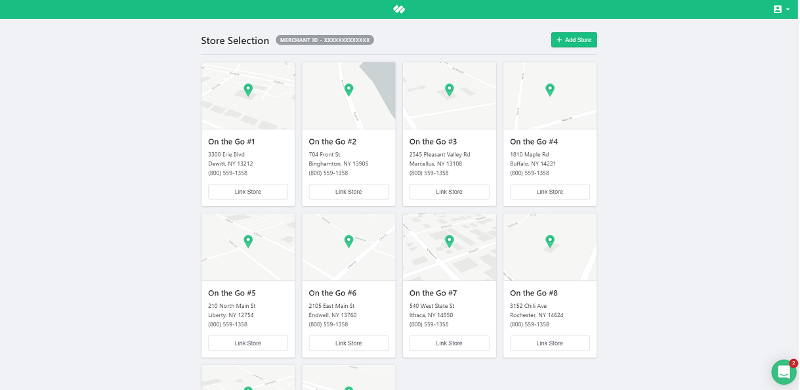Click the map pin for On the Go #2
This screenshot has height=390, width=800.
(348, 90)
